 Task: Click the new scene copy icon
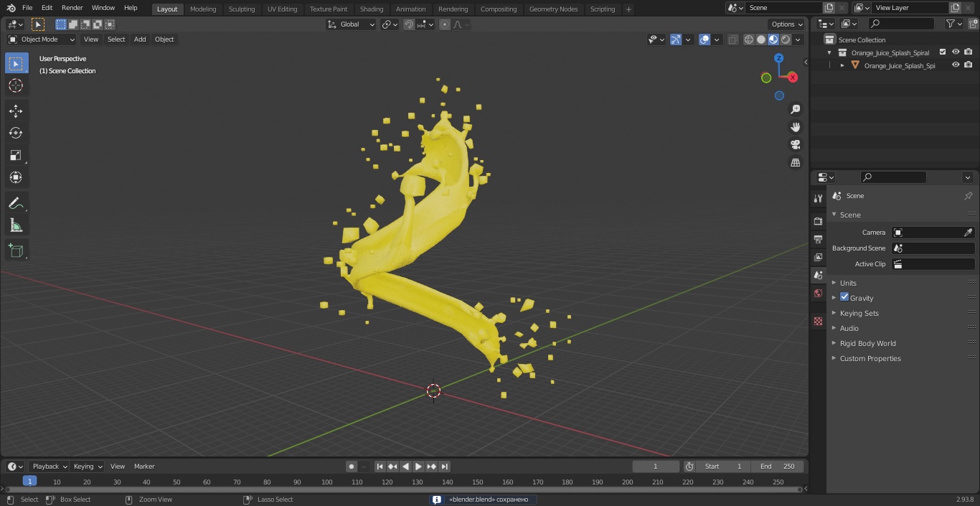tap(829, 8)
